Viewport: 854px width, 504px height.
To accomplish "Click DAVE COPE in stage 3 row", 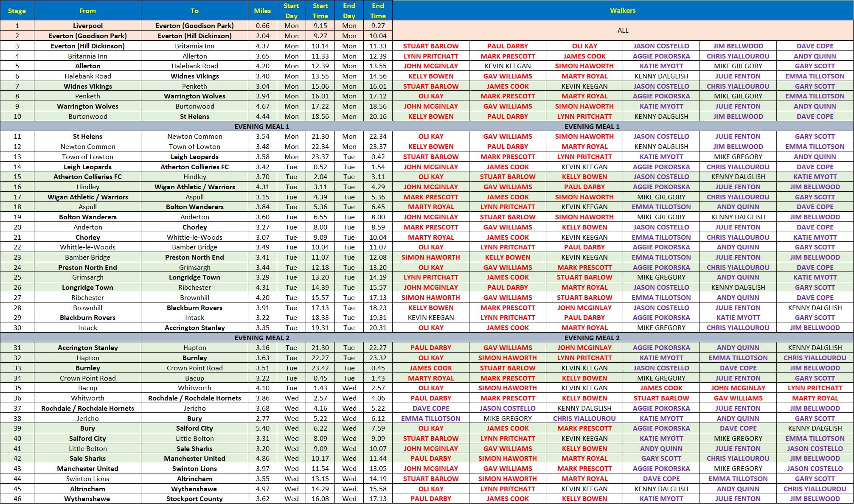I will (815, 46).
